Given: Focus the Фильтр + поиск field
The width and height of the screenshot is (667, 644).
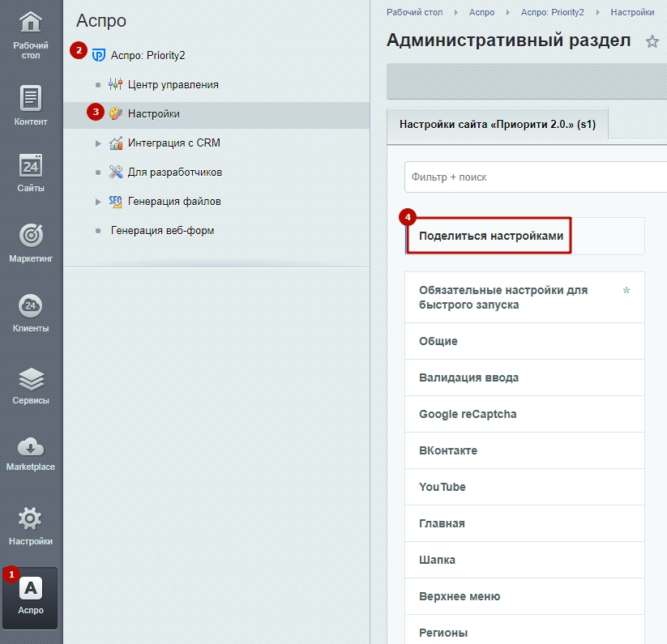Looking at the screenshot, I should coord(536,177).
